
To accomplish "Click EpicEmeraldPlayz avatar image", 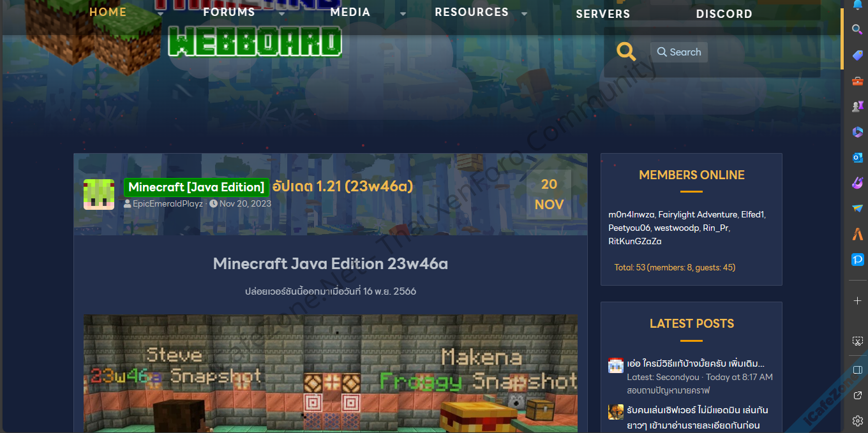I will click(99, 194).
